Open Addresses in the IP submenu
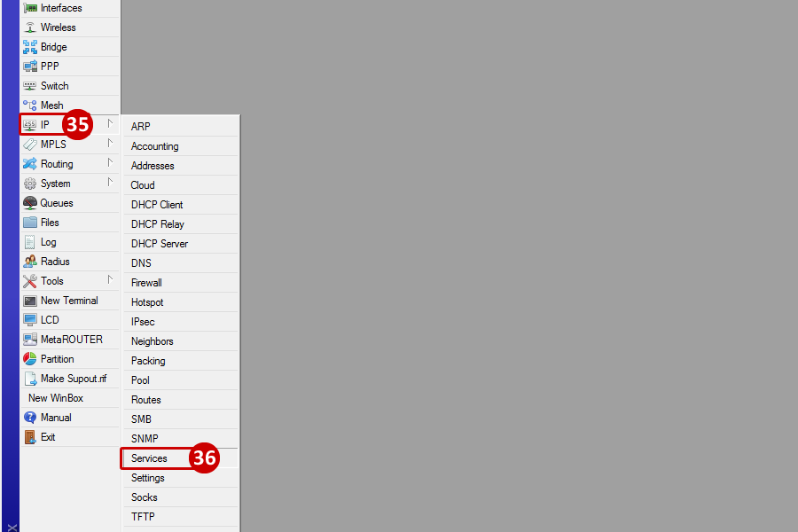 [x=181, y=166]
